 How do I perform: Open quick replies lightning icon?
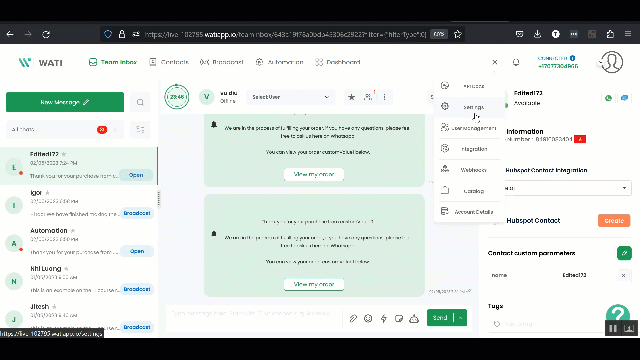[384, 318]
